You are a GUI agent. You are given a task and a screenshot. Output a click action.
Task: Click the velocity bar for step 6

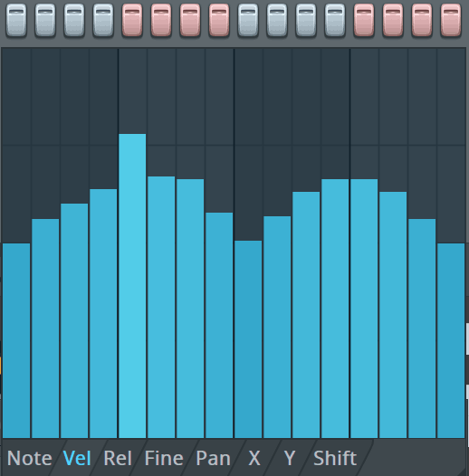(161, 307)
